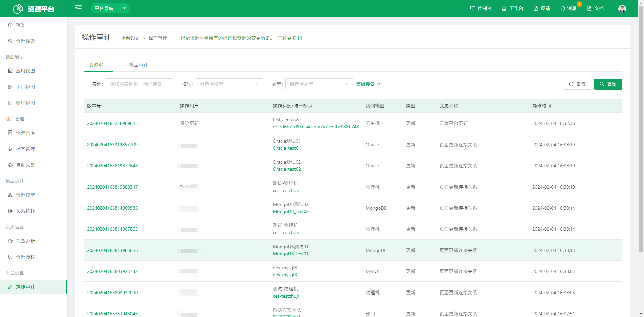Click the 标签管理 tag icon
The width and height of the screenshot is (644, 317).
tap(10, 149)
